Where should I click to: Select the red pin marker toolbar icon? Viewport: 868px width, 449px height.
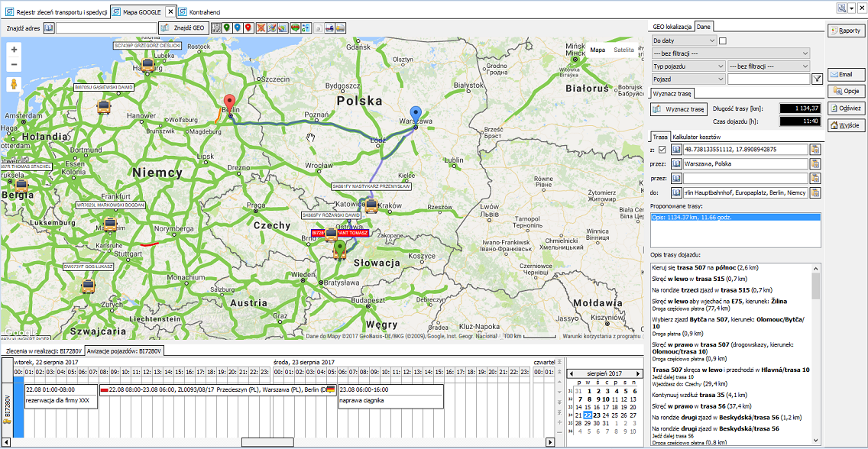(x=248, y=27)
